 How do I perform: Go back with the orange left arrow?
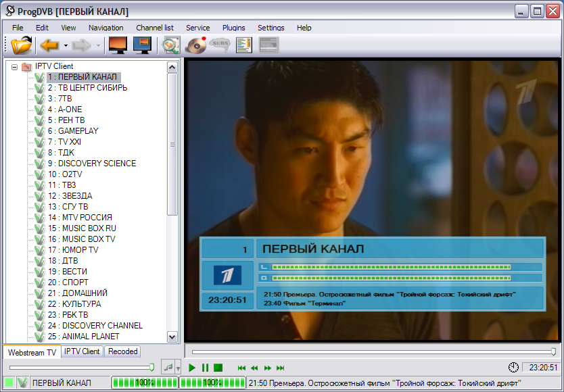[x=49, y=45]
